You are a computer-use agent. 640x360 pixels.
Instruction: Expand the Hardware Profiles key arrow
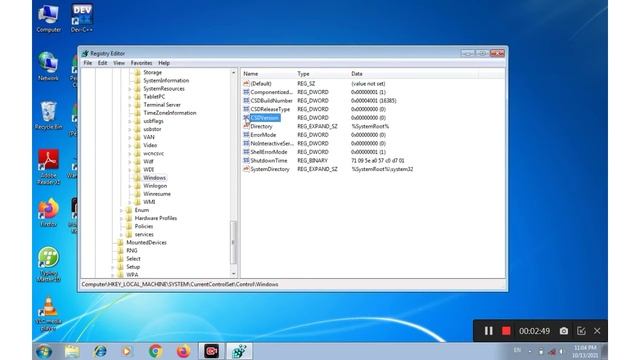[x=121, y=218]
